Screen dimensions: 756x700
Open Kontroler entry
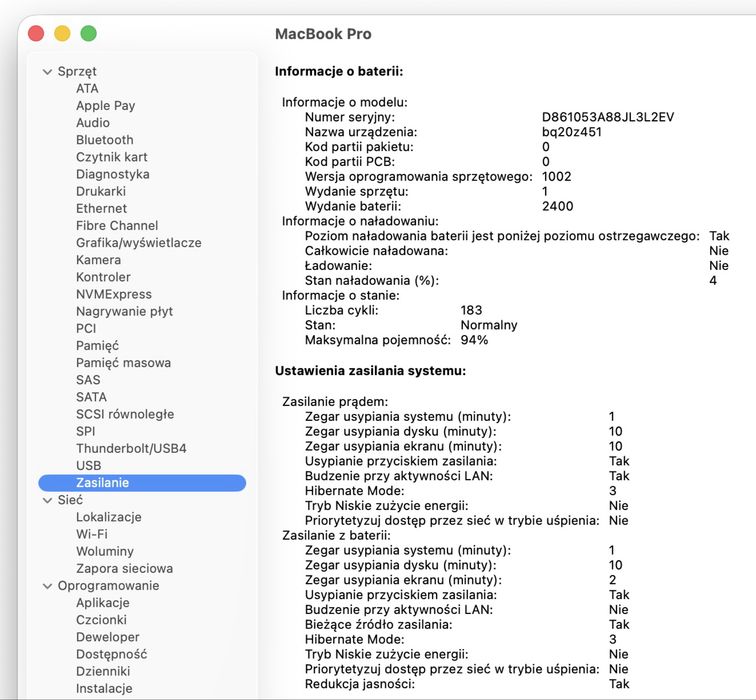(103, 277)
